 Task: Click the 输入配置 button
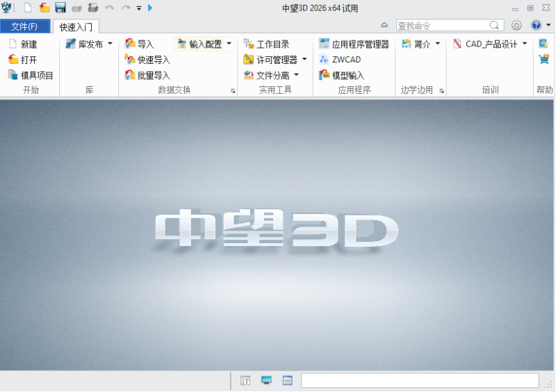(199, 44)
